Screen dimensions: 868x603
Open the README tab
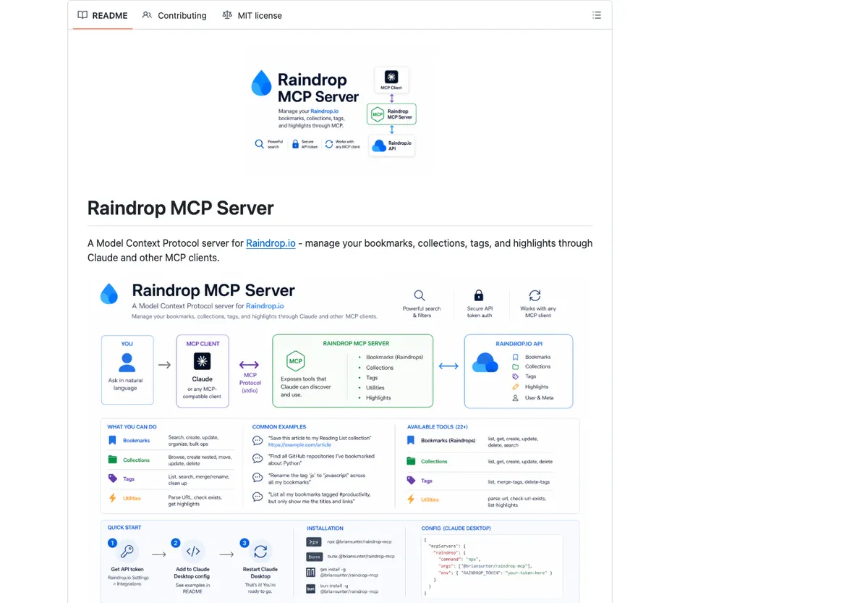click(103, 15)
